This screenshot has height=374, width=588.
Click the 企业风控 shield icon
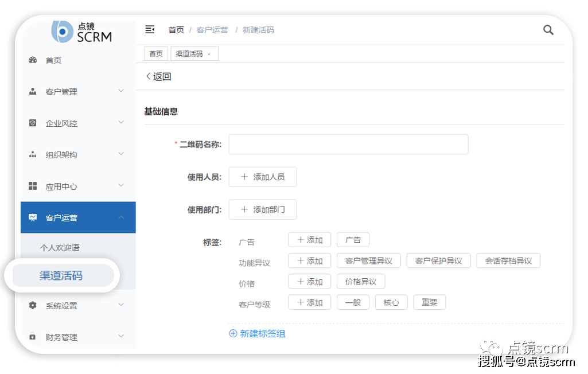point(33,123)
